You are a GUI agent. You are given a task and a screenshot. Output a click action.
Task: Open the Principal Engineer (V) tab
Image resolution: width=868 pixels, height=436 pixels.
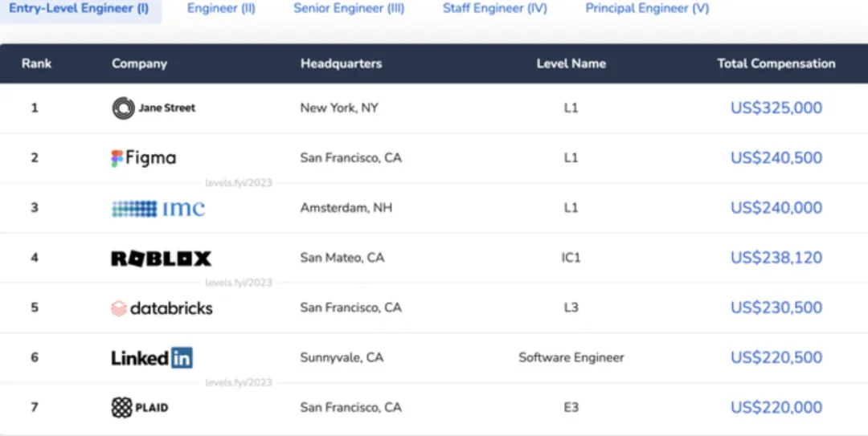coord(647,9)
